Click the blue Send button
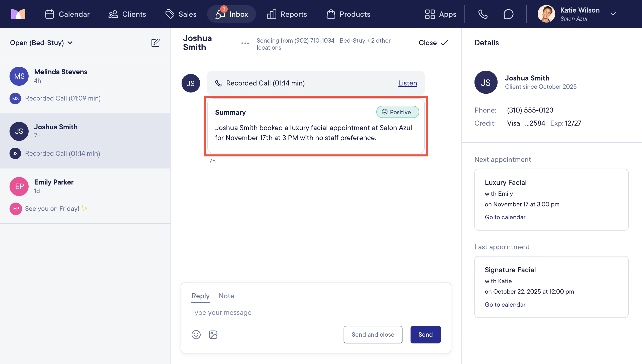The width and height of the screenshot is (642, 364). pos(425,335)
